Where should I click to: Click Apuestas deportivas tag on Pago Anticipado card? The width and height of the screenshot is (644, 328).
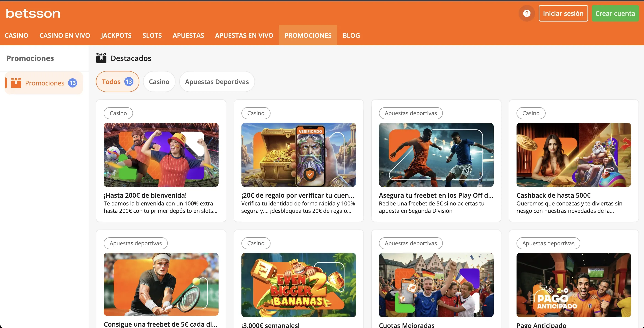pos(548,243)
